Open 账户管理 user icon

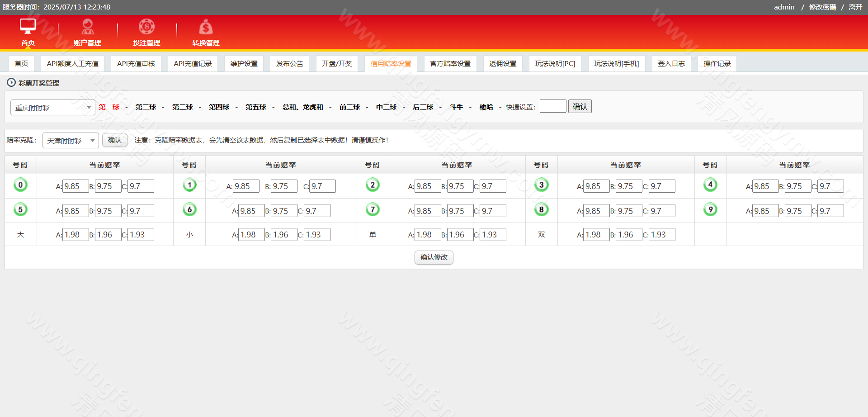pos(87,27)
